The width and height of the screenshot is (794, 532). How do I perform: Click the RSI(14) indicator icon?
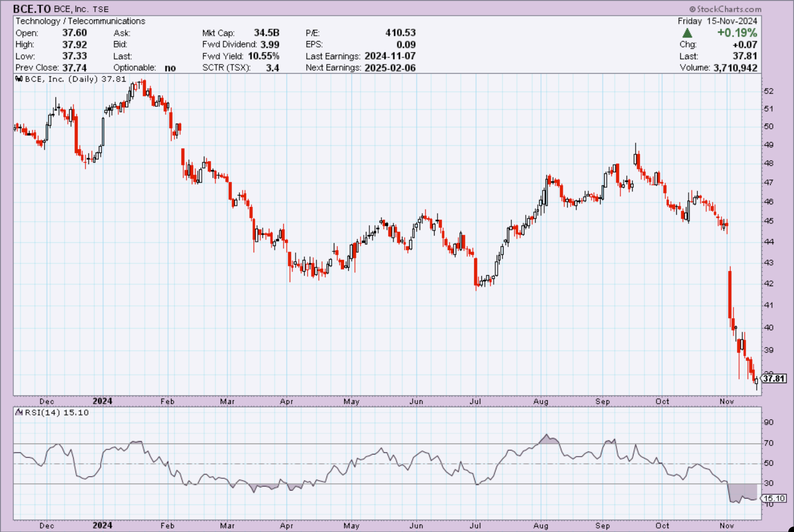pos(19,412)
